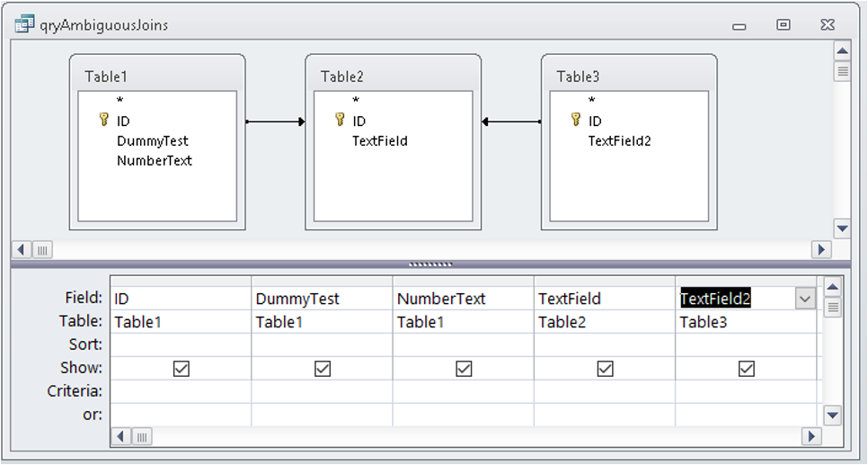Uncheck Show for the NumberText column
This screenshot has height=465, width=868.
tap(464, 368)
